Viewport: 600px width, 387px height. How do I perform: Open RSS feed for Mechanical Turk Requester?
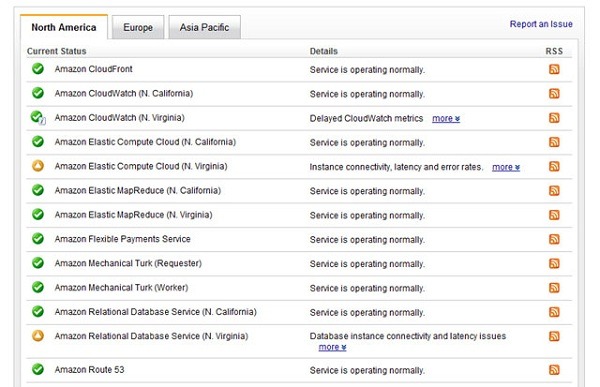click(554, 264)
